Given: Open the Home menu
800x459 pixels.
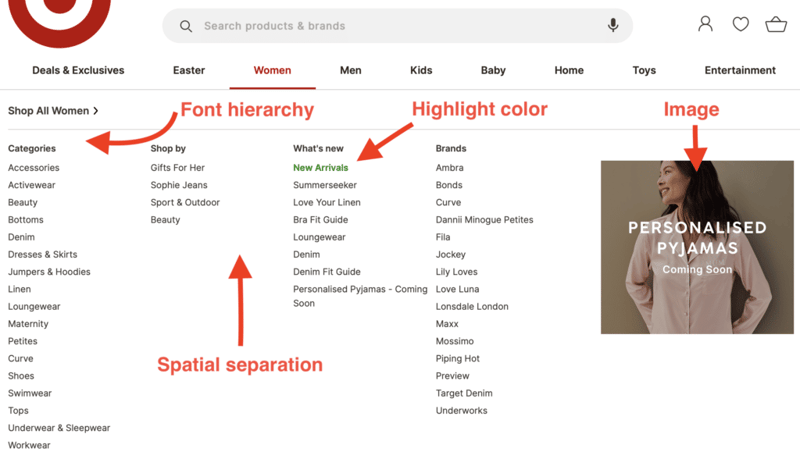Looking at the screenshot, I should coord(569,70).
